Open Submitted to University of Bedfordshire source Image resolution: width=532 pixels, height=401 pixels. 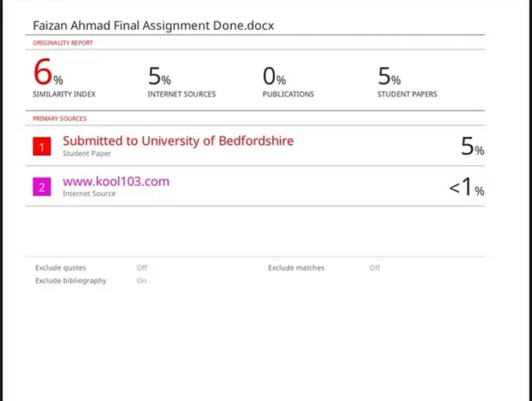178,141
